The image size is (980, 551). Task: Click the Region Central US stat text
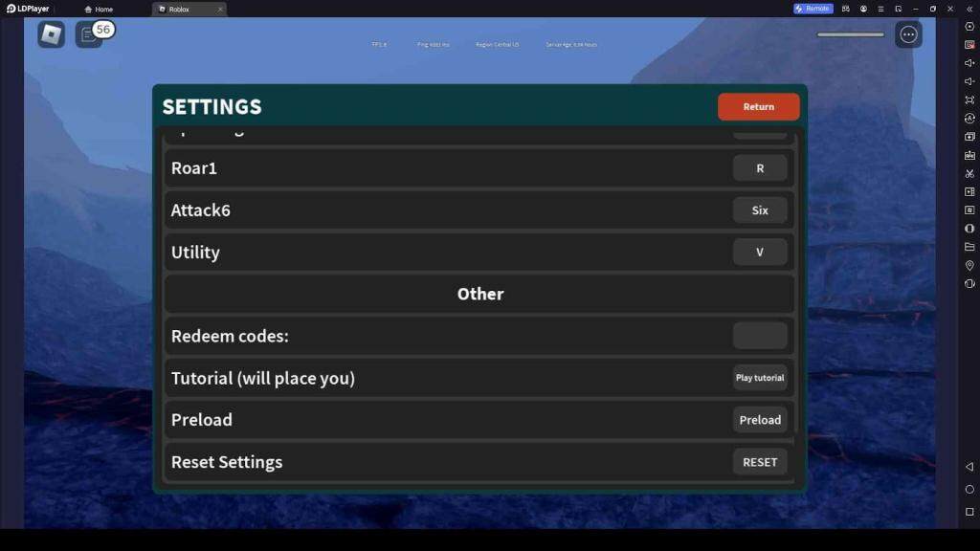pyautogui.click(x=498, y=45)
